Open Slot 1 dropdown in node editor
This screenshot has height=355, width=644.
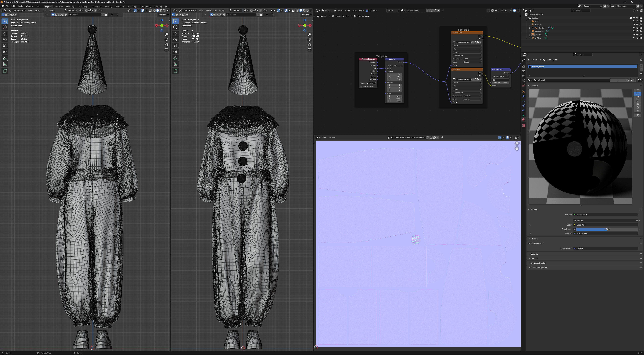click(x=393, y=11)
